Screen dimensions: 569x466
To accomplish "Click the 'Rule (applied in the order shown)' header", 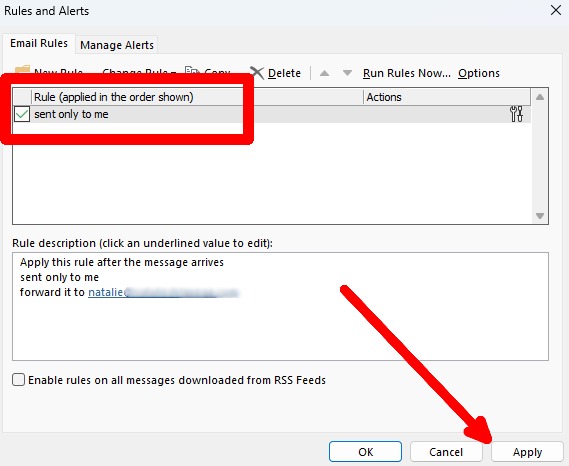I will coord(197,97).
